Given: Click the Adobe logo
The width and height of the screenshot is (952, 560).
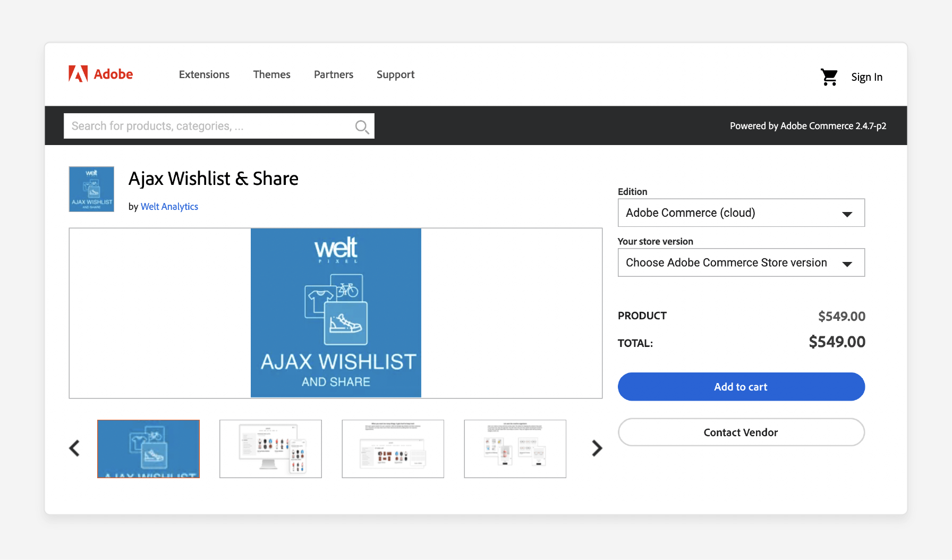Looking at the screenshot, I should click(100, 74).
